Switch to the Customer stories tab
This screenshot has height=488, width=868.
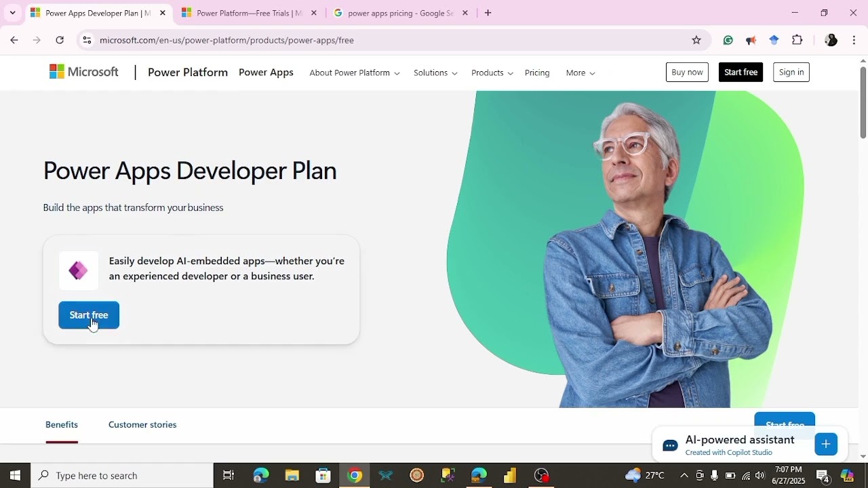142,424
